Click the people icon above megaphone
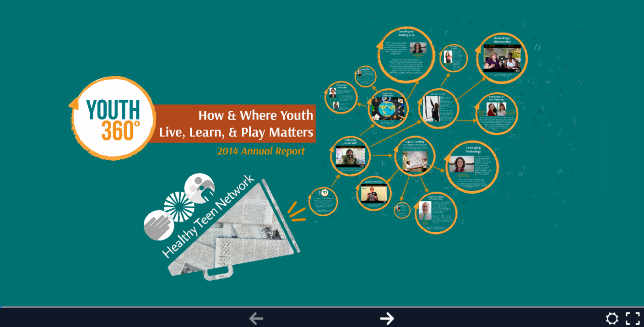Viewport: 644px width, 327px height. pos(200,188)
